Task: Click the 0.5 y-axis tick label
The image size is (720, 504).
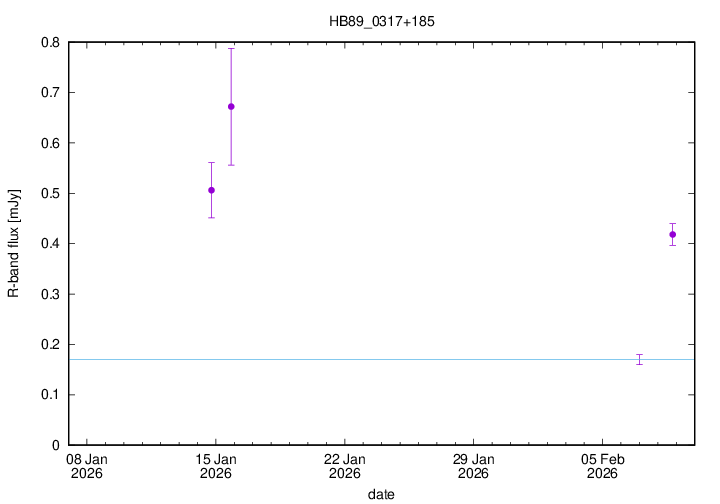Action: point(49,193)
